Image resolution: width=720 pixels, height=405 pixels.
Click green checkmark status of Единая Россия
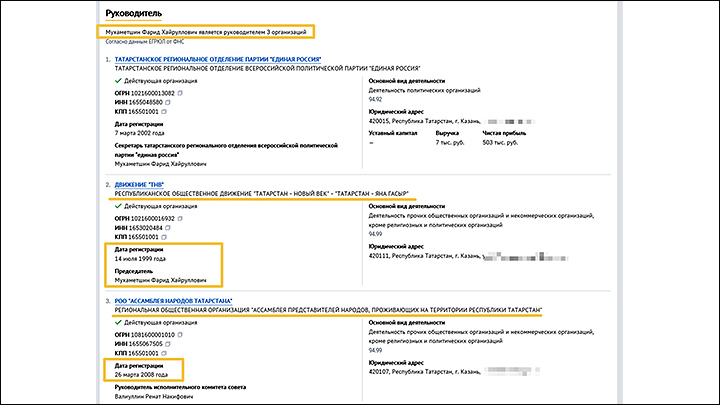[x=119, y=78]
